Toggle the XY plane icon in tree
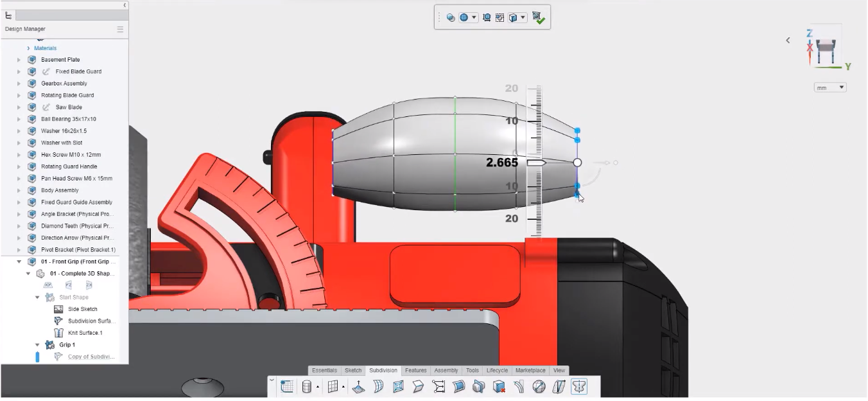Screen dimensions: 868x401 (48, 285)
